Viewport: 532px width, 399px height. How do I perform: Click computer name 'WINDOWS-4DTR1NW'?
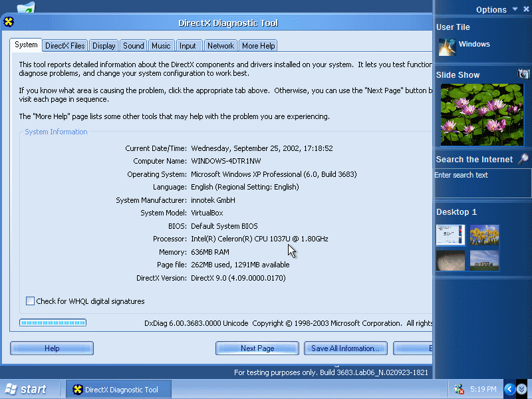tap(226, 161)
